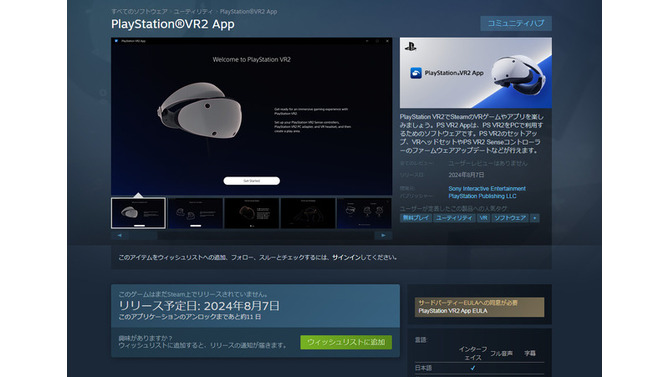Select the ユーティリティ tag
The image size is (670, 377).
click(454, 218)
